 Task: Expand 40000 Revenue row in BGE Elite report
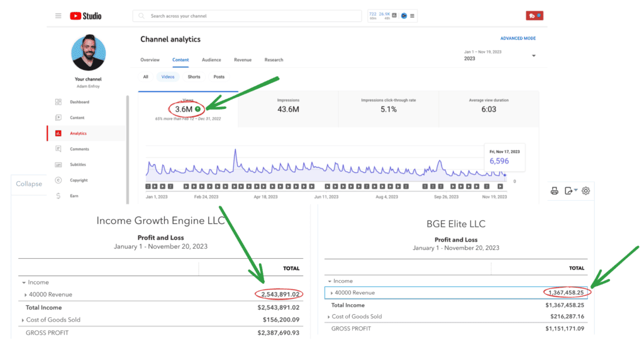(331, 293)
